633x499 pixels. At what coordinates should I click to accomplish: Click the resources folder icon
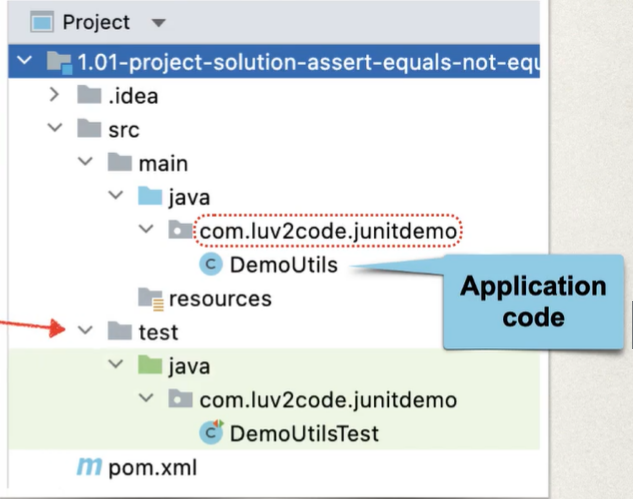point(151,298)
